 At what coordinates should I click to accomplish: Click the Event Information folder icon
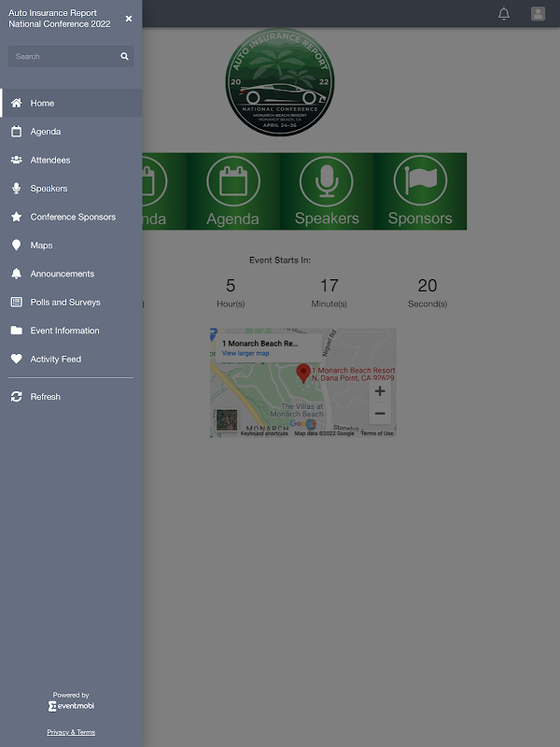(16, 331)
